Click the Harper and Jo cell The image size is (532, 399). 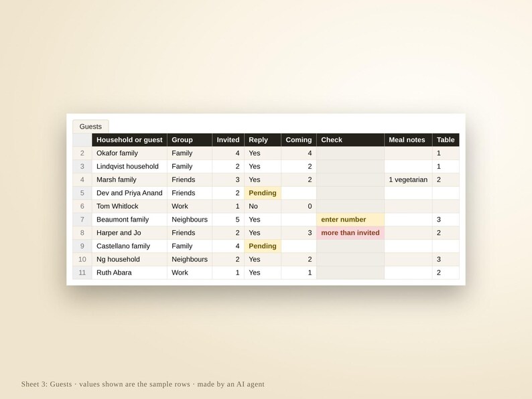tap(129, 233)
